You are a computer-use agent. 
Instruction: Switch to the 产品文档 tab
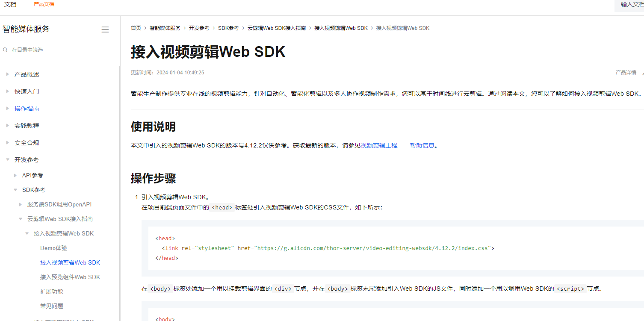coord(44,4)
